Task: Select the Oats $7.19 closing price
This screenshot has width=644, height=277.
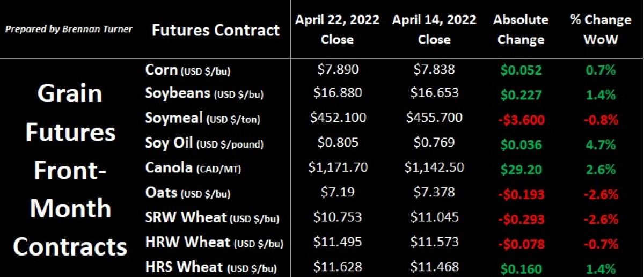Action: click(338, 192)
